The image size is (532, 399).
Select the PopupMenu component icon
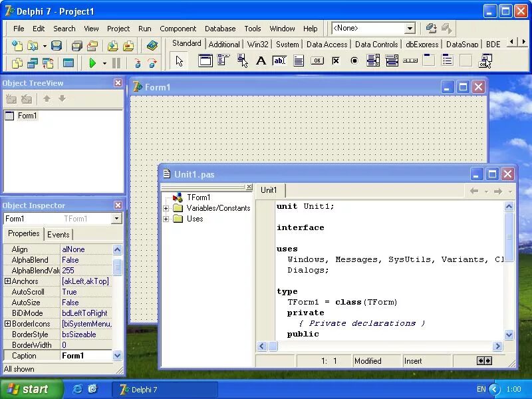pos(242,61)
